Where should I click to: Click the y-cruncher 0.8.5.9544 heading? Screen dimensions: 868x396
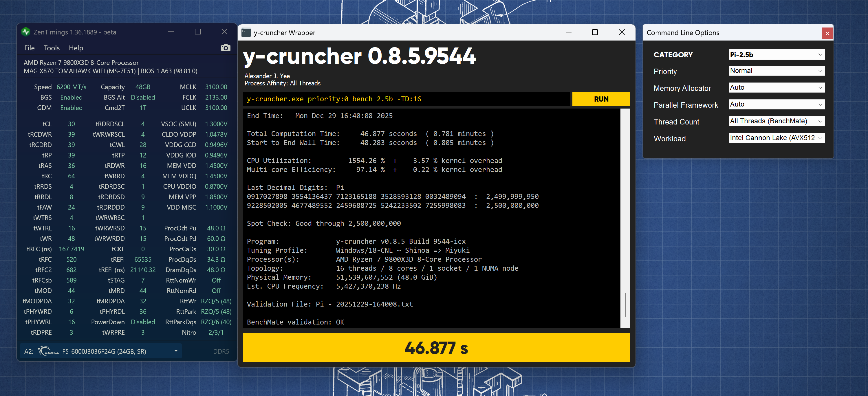click(359, 56)
